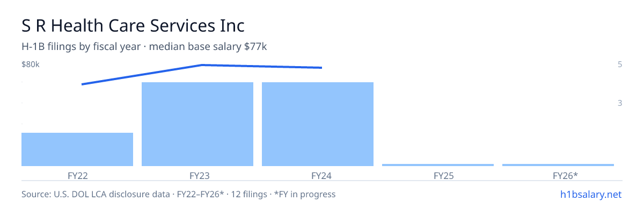
Task: Click the salary line end above FY24
Action: point(321,68)
